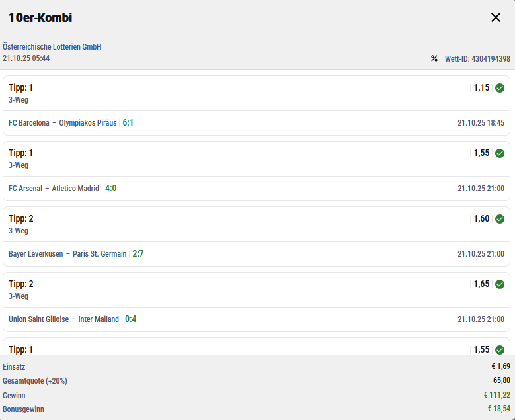This screenshot has height=420, width=515.
Task: Close the 10er-Kombi bet slip dialog
Action: (496, 17)
